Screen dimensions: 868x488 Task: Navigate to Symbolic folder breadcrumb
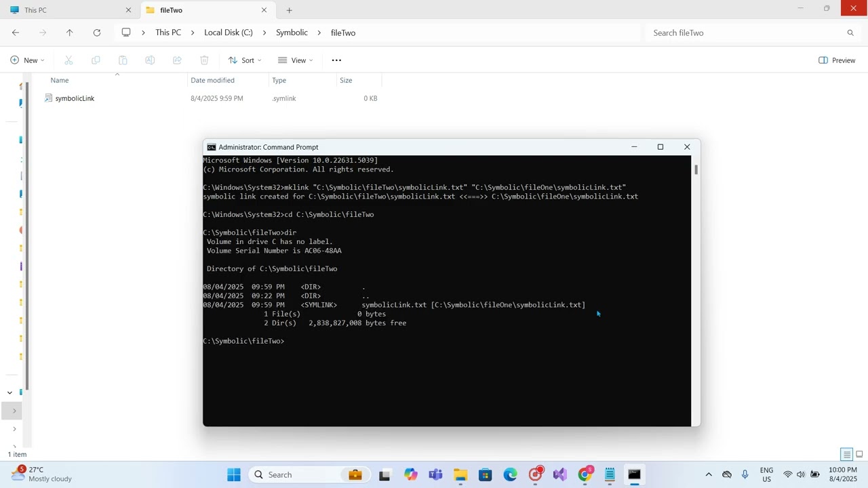pos(292,33)
